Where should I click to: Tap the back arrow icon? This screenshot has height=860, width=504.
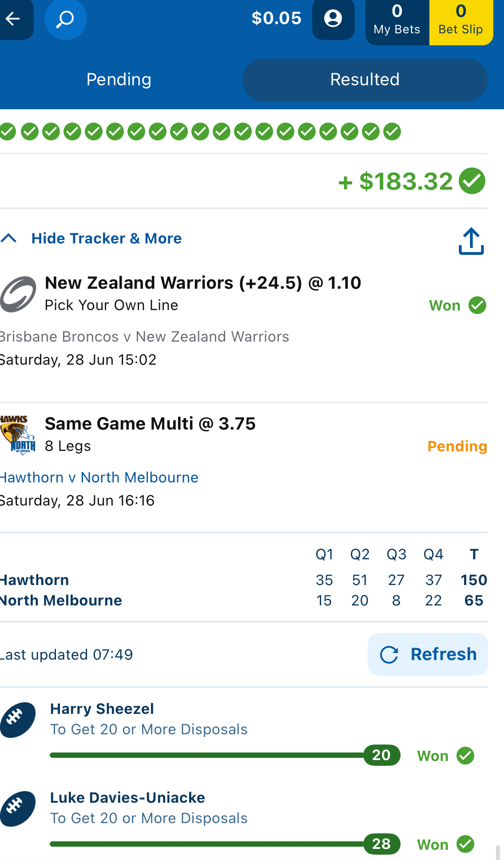click(x=13, y=19)
